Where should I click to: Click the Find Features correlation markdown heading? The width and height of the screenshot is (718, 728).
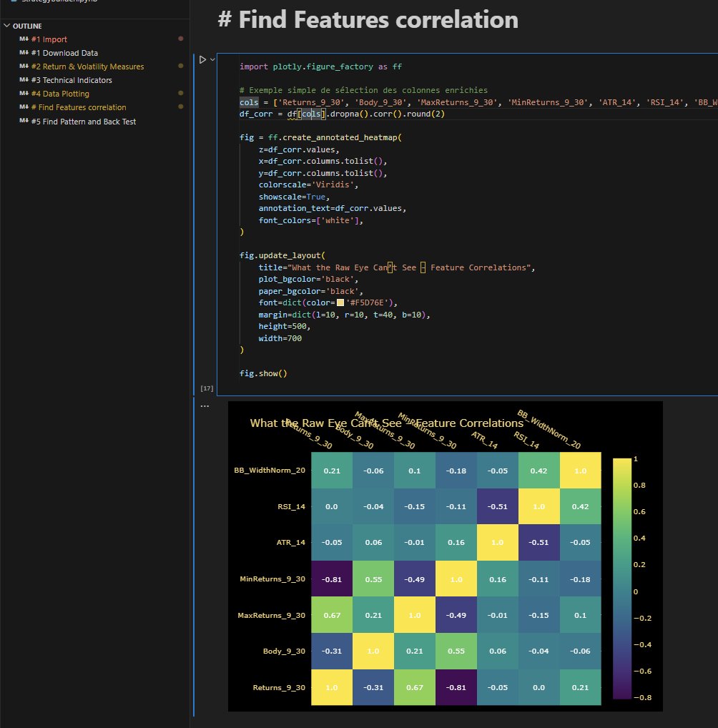tap(368, 19)
